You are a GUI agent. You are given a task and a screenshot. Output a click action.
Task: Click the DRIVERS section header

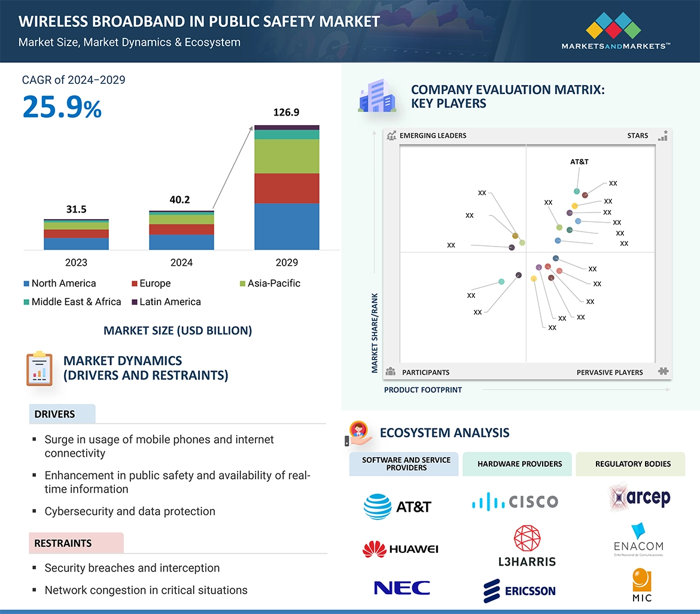tap(54, 414)
